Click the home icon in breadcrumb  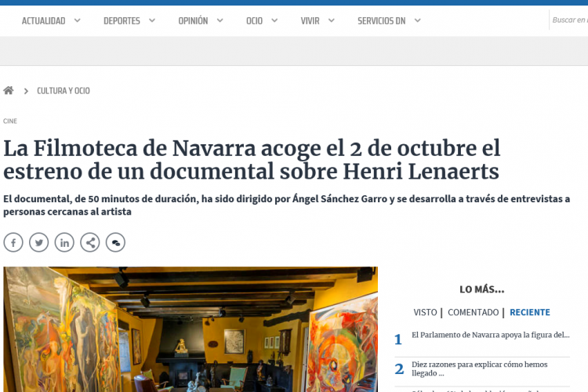click(9, 90)
